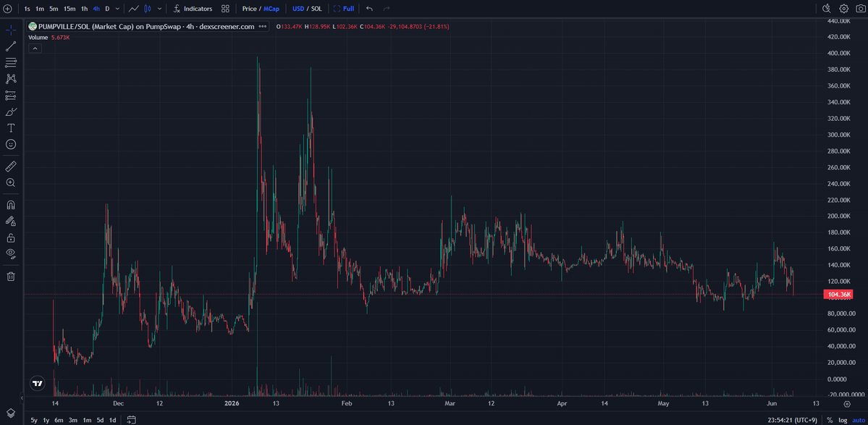Viewport: 868px width, 425px height.
Task: Open quick search icon at top right
Action: pos(827,8)
